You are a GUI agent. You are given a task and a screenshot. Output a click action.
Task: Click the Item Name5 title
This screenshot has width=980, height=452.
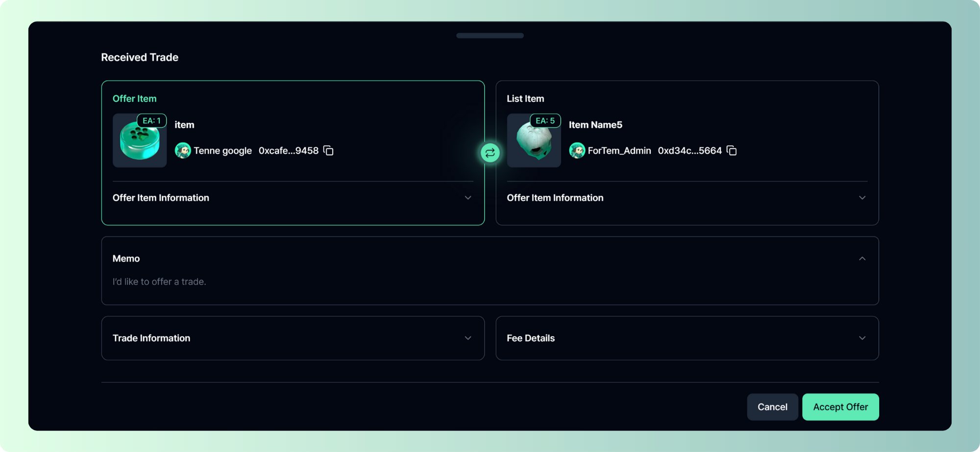pos(595,125)
